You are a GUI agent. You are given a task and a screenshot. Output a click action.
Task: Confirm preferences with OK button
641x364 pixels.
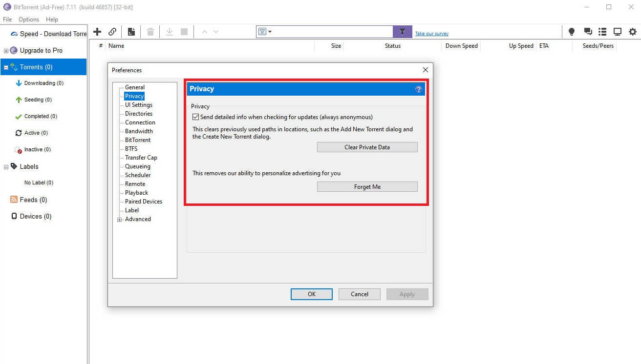[312, 294]
